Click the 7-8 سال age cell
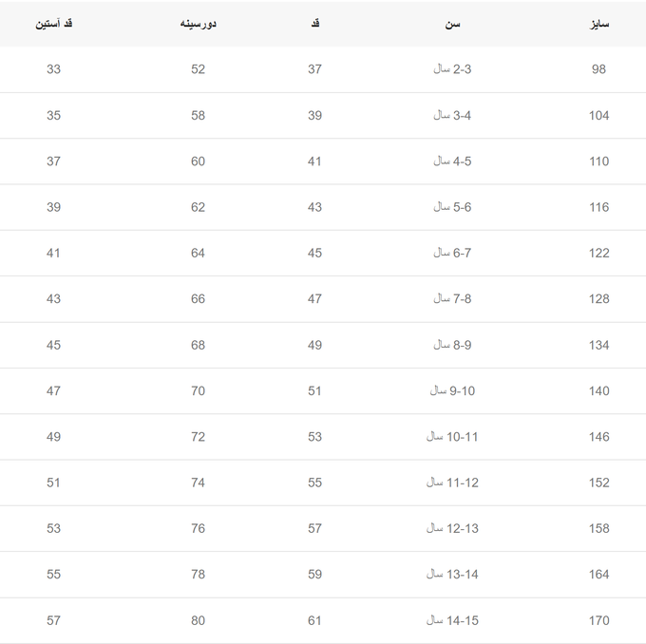The width and height of the screenshot is (646, 644). click(x=452, y=298)
